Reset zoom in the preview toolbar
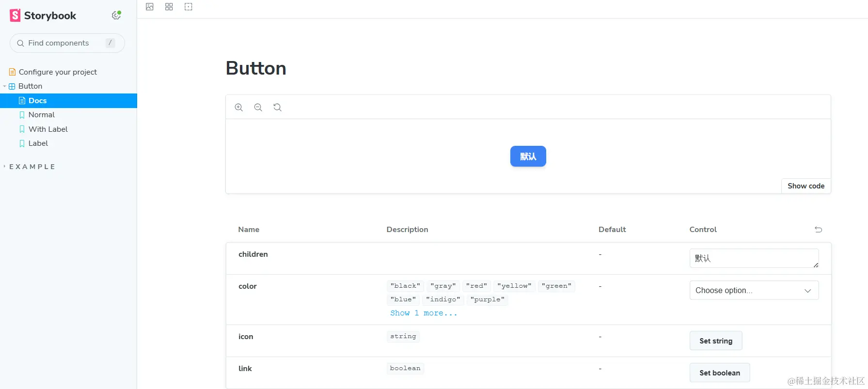868x389 pixels. pyautogui.click(x=277, y=108)
